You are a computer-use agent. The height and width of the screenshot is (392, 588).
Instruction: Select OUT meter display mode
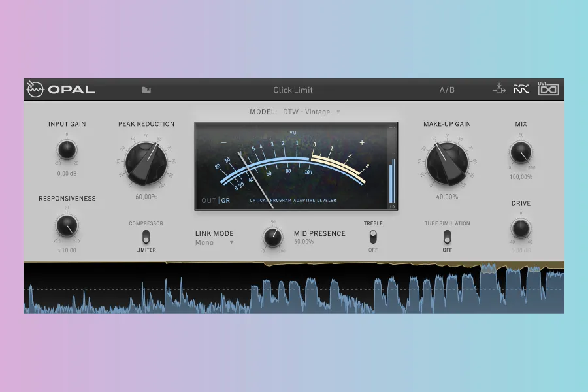tap(208, 201)
